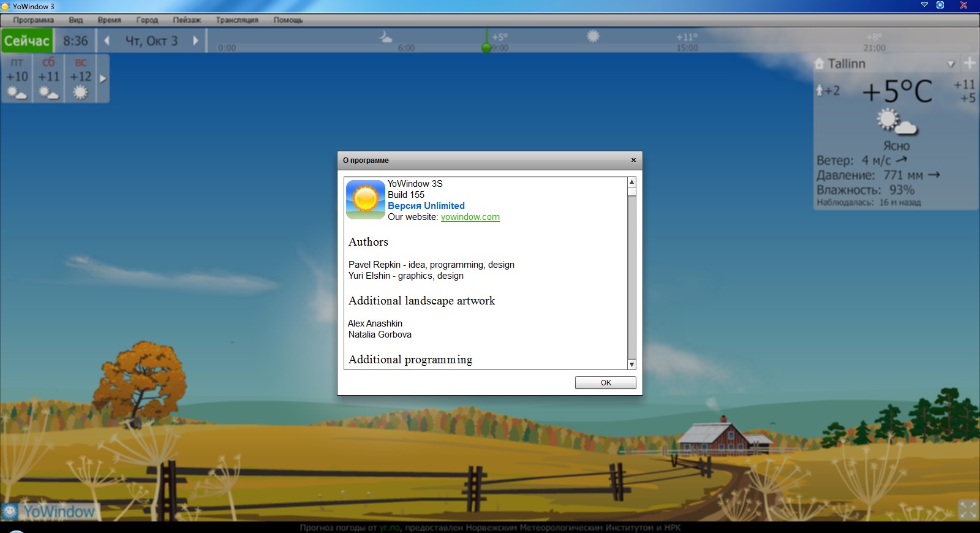Click the window title bar dropdown arrow
980x533 pixels.
pos(924,5)
